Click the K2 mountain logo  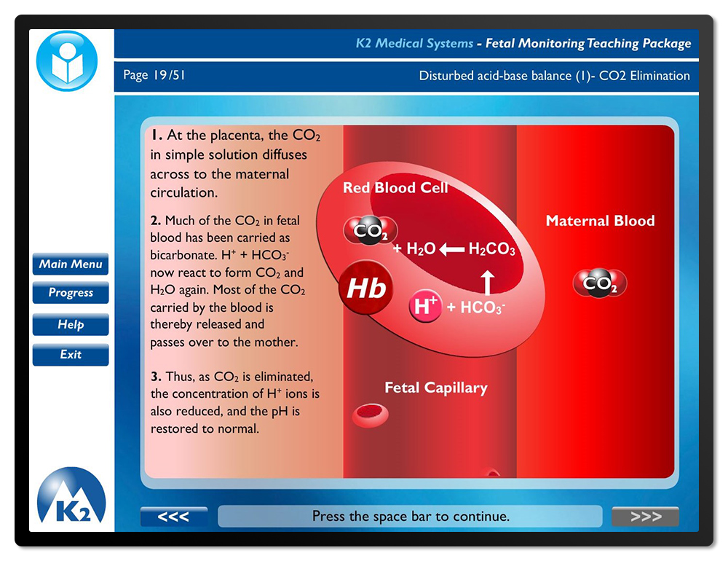click(71, 497)
